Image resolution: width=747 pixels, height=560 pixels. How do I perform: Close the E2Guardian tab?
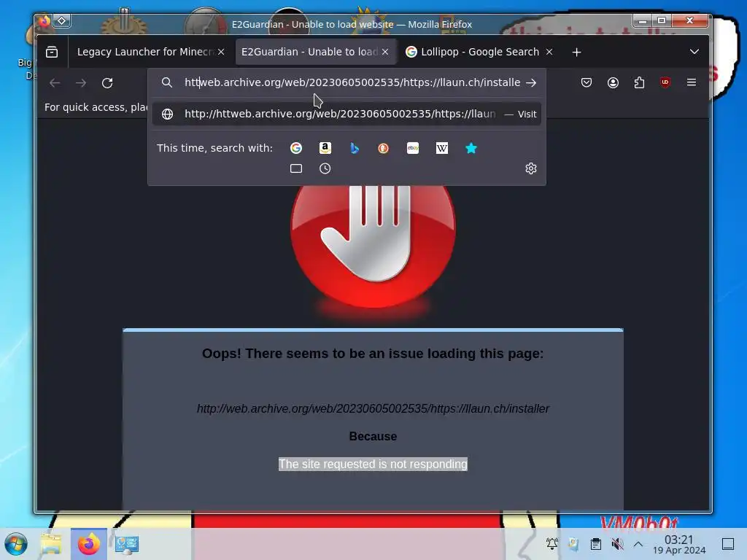(385, 52)
